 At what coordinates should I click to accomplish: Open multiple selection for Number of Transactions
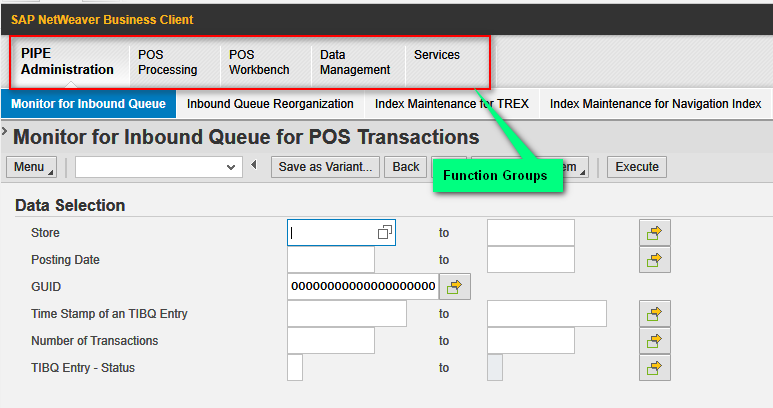click(x=654, y=341)
